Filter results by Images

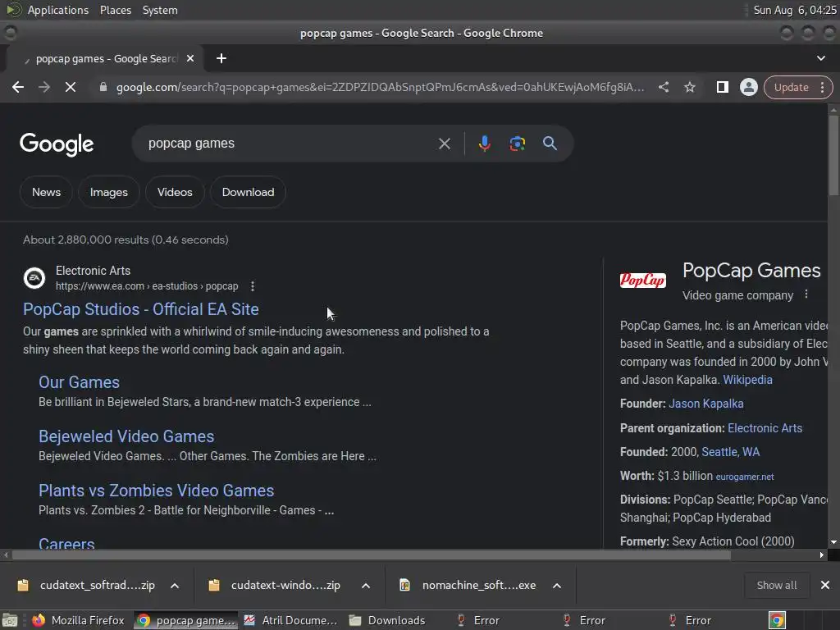click(109, 192)
